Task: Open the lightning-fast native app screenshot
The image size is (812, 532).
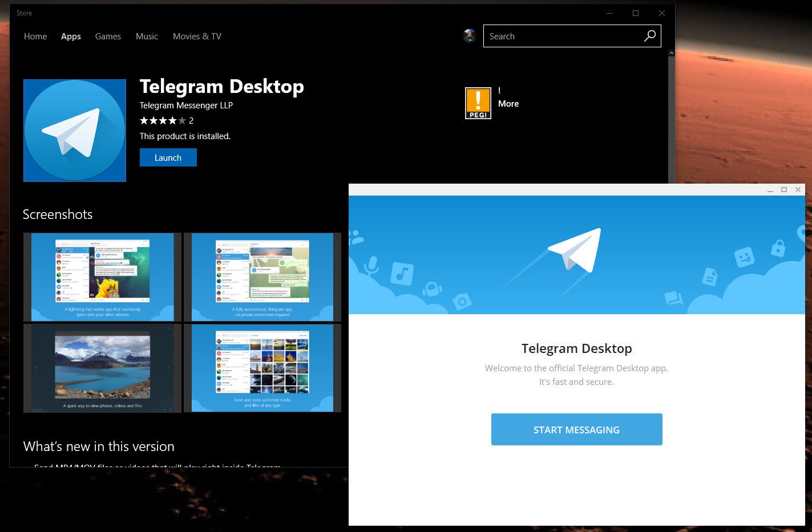Action: [x=102, y=277]
